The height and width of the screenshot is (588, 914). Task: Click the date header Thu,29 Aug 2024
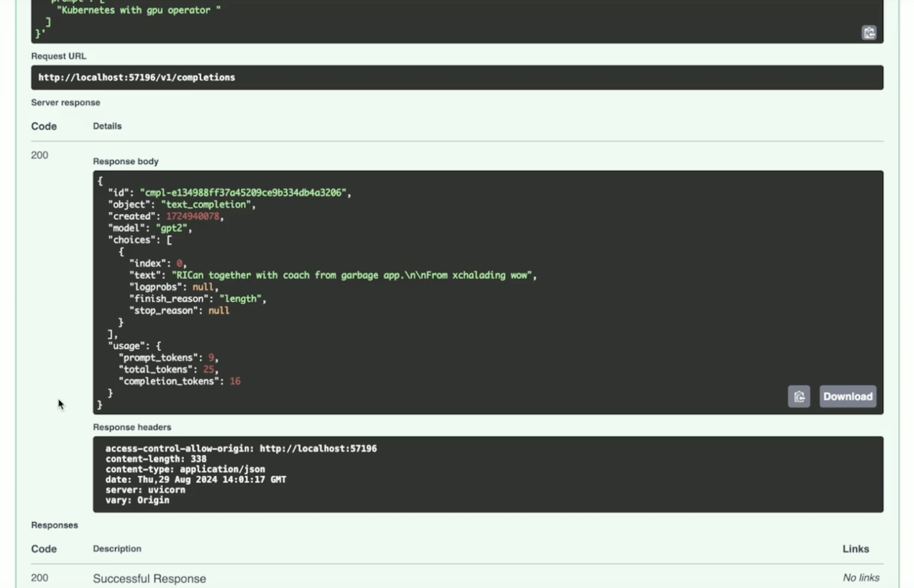click(x=196, y=480)
